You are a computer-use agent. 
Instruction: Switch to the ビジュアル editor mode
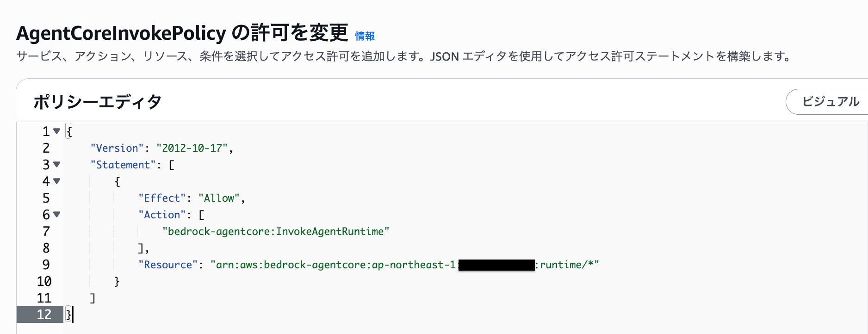[x=830, y=102]
